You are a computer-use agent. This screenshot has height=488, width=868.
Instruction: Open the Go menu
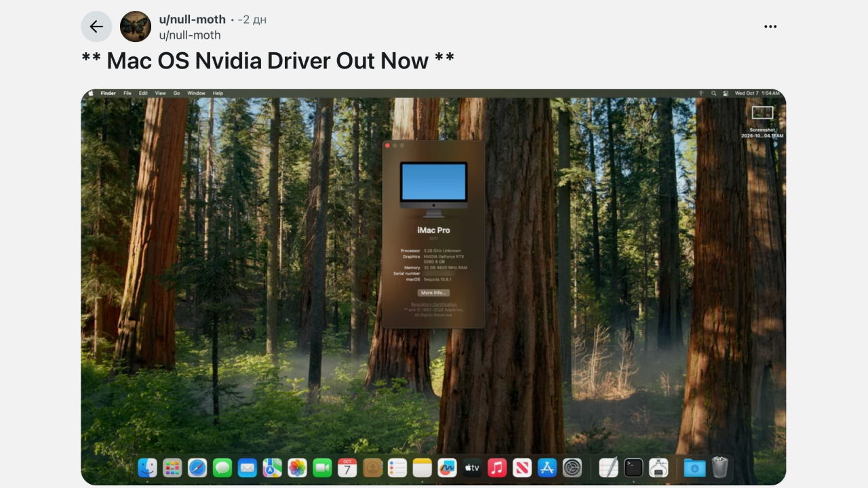(x=176, y=93)
